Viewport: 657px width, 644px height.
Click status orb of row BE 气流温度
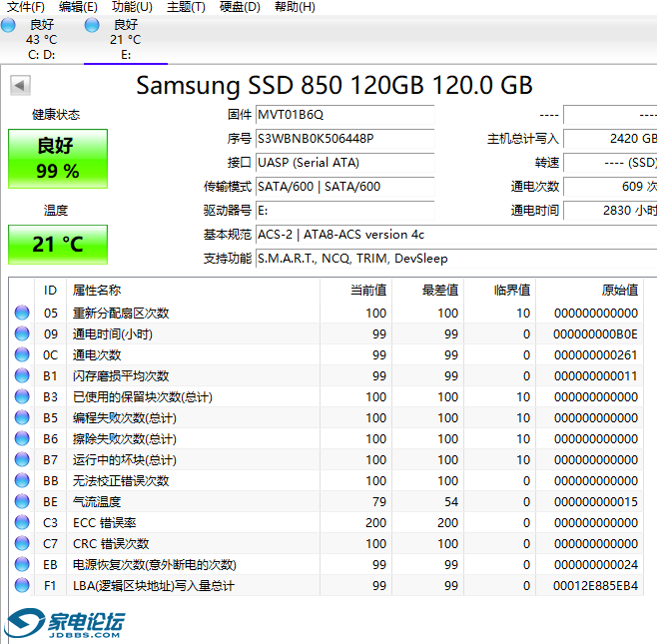[22, 501]
